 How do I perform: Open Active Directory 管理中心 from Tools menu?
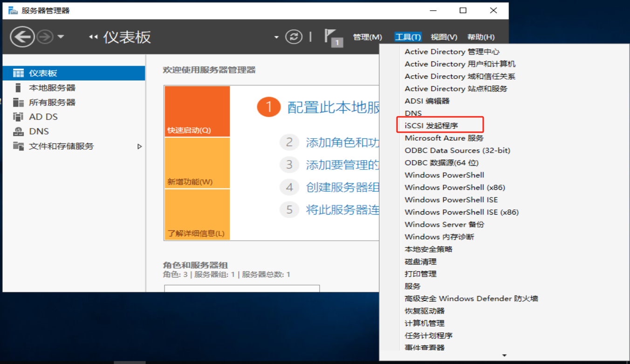[452, 52]
